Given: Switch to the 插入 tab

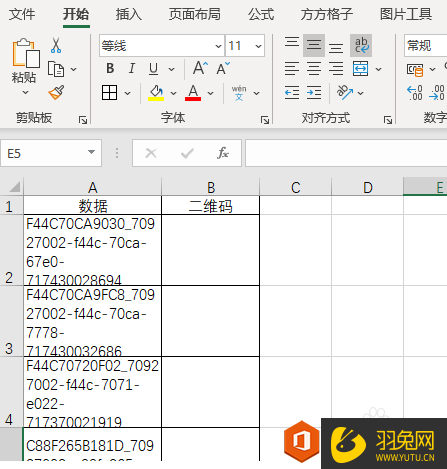Looking at the screenshot, I should (129, 14).
